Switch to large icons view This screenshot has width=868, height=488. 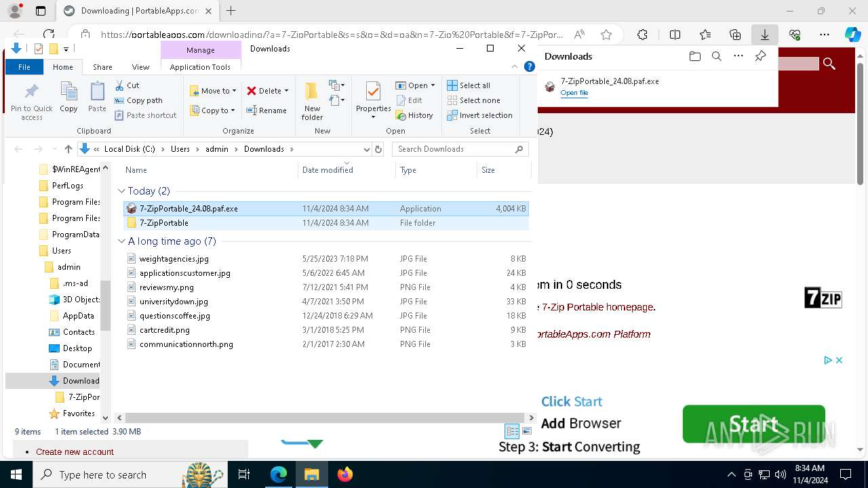[527, 432]
